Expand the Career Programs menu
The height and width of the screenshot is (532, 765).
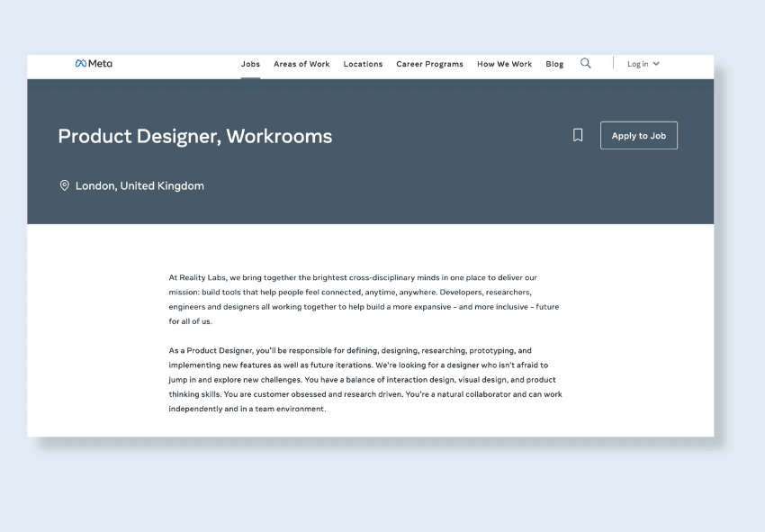(429, 64)
